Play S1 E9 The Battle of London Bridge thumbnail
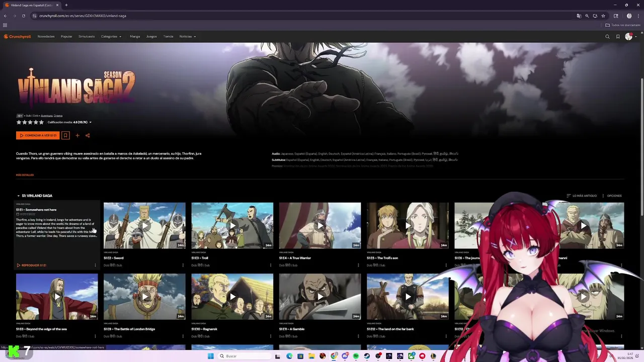 point(144,297)
